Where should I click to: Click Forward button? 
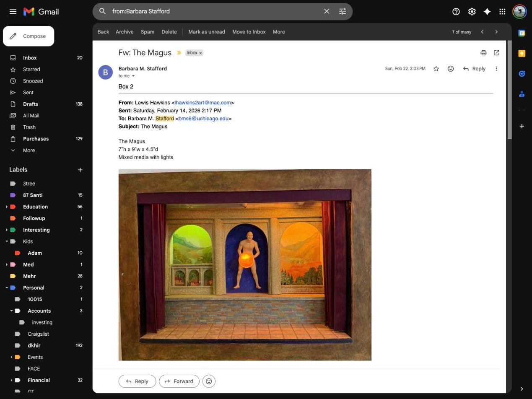click(179, 381)
